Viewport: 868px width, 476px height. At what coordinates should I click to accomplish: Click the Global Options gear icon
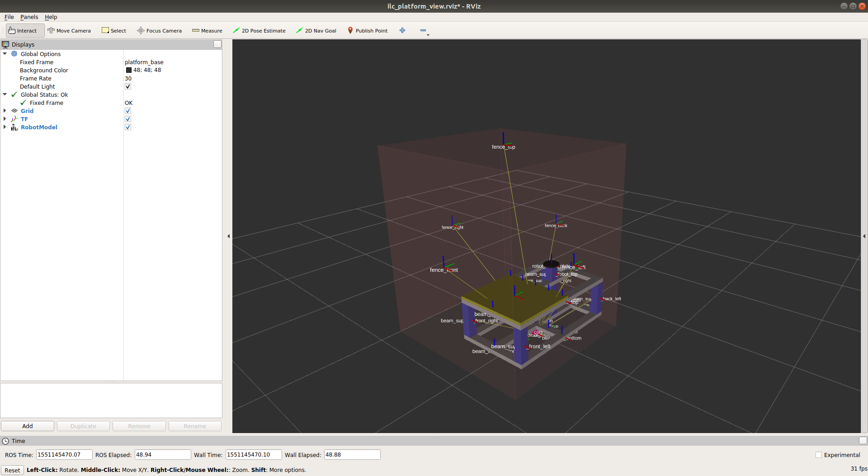pyautogui.click(x=14, y=54)
